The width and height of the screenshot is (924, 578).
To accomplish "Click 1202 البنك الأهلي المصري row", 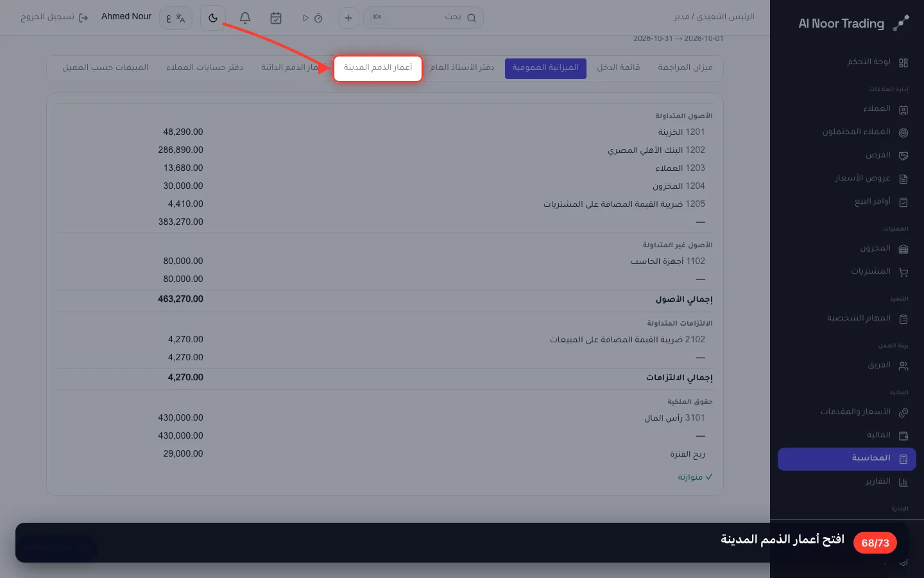I will [x=385, y=150].
